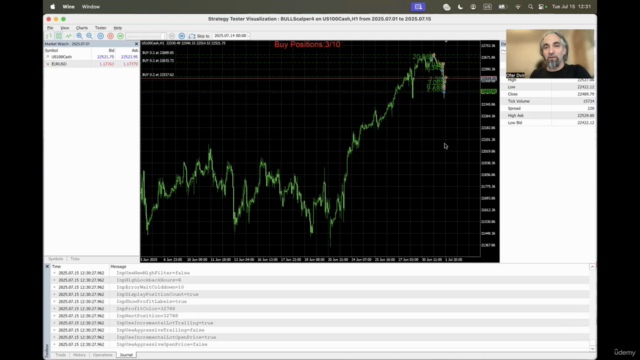The width and height of the screenshot is (640, 360).
Task: Click the Low Bid row in Data Window
Action: click(548, 123)
